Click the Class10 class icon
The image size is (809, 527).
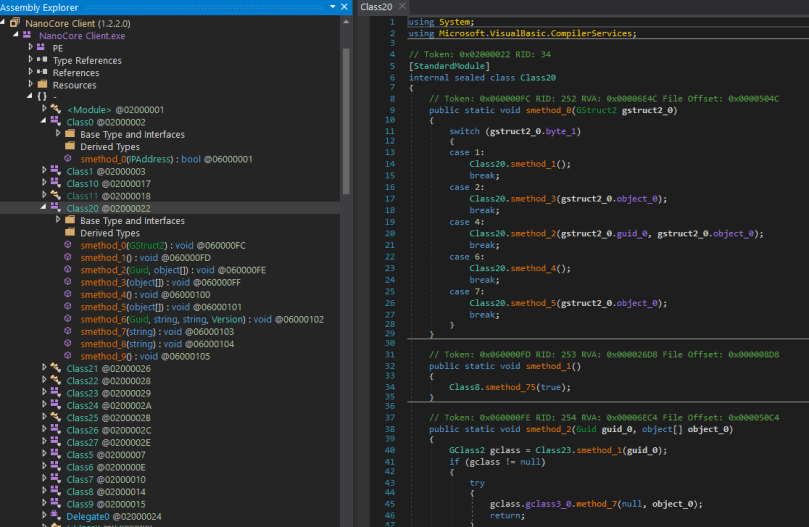coord(56,184)
